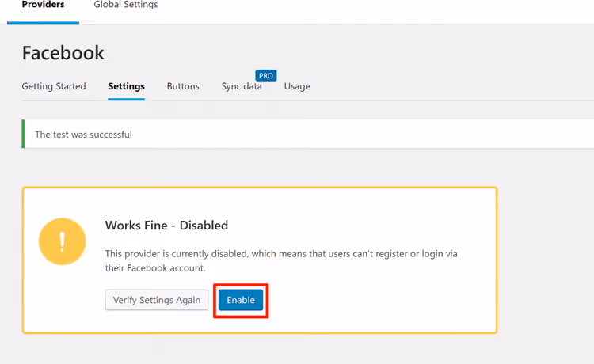Go to the Buttons tab

(x=183, y=86)
